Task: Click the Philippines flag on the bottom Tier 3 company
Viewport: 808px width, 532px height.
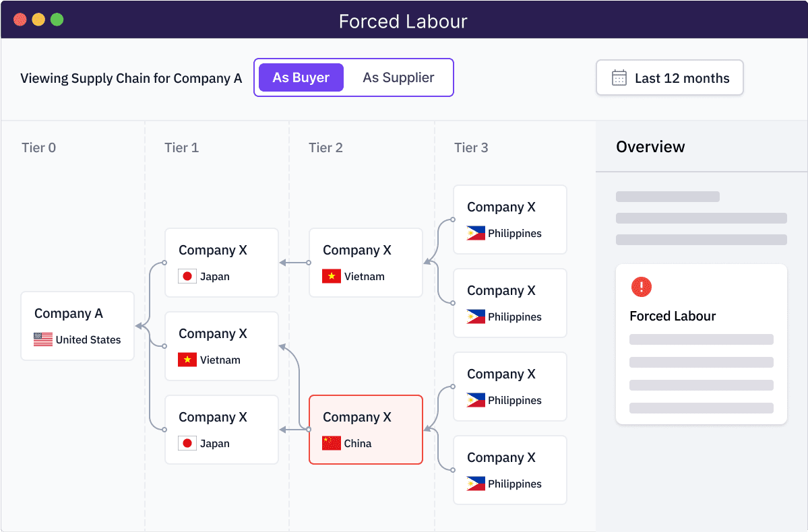Action: point(475,483)
